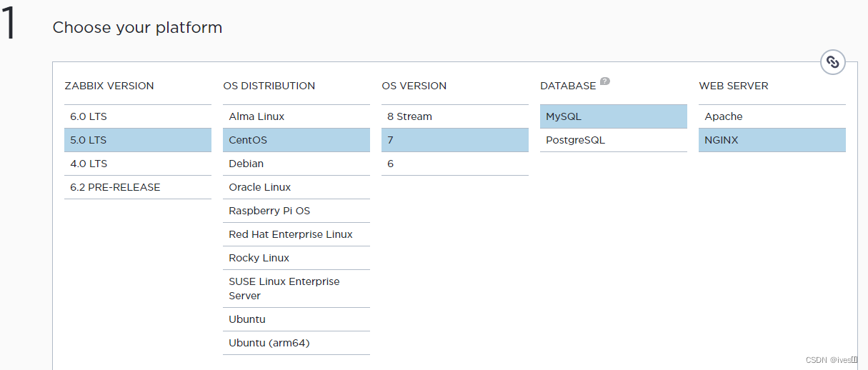This screenshot has width=868, height=370.
Task: Choose SUSE Linux Enterprise Server
Action: (x=296, y=289)
